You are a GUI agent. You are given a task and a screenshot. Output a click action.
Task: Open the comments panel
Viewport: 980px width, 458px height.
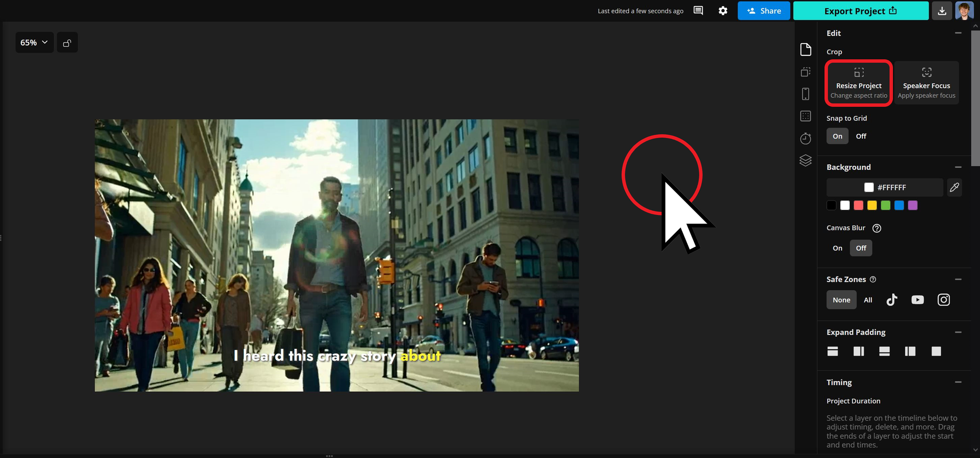point(698,10)
